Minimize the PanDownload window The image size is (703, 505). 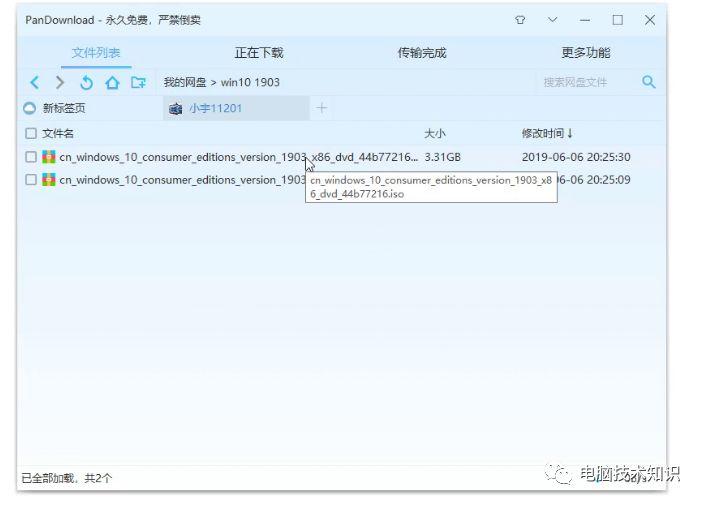coord(585,20)
